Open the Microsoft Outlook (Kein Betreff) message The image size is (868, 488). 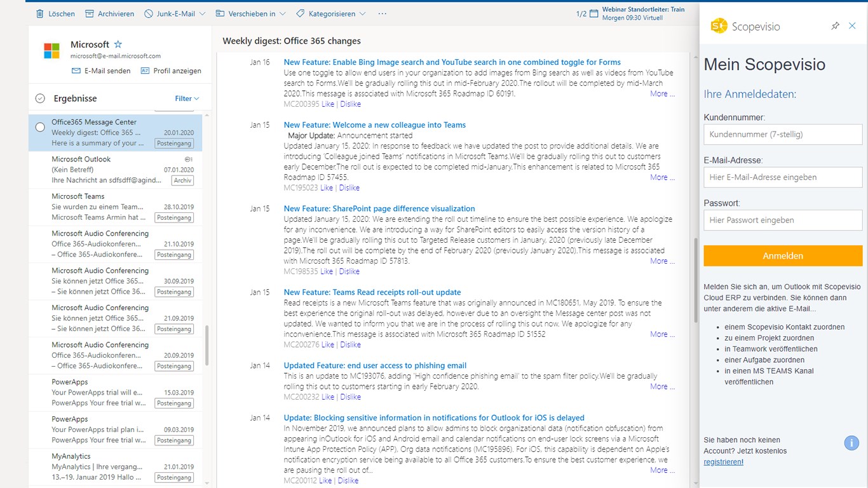[115, 170]
